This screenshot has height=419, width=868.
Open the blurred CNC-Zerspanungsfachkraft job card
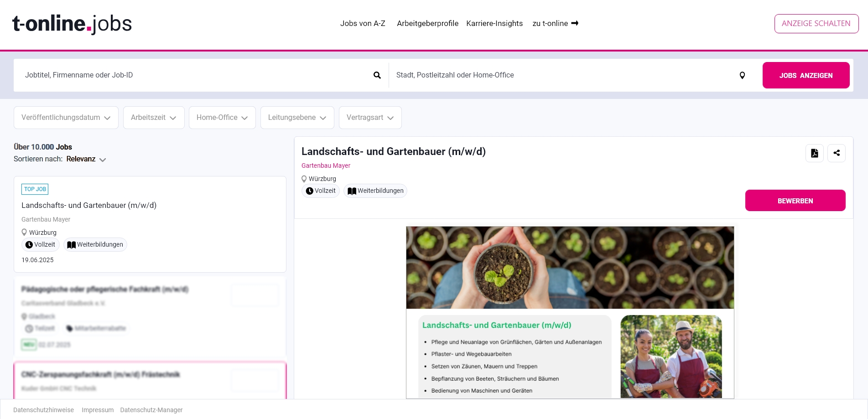(x=150, y=381)
